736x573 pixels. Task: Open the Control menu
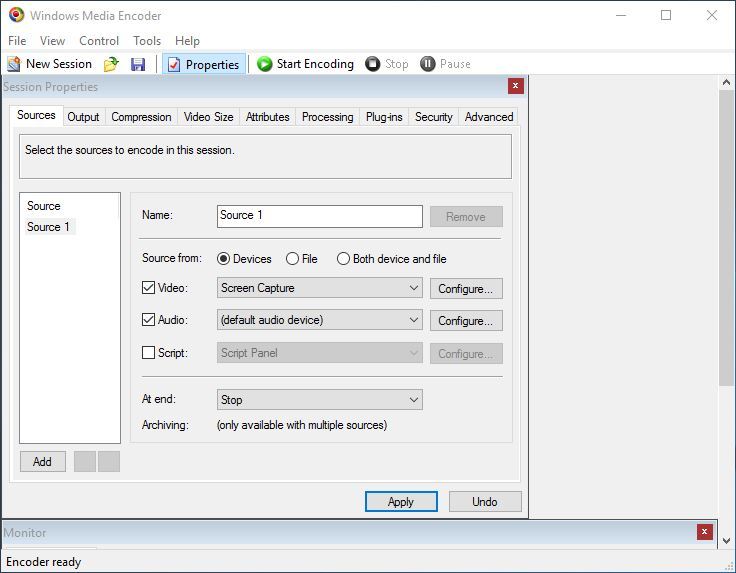point(99,41)
